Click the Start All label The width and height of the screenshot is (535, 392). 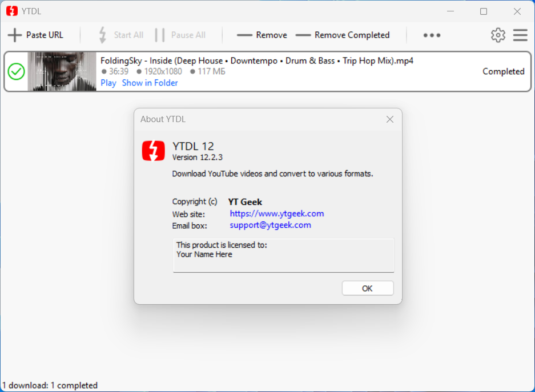coord(128,35)
